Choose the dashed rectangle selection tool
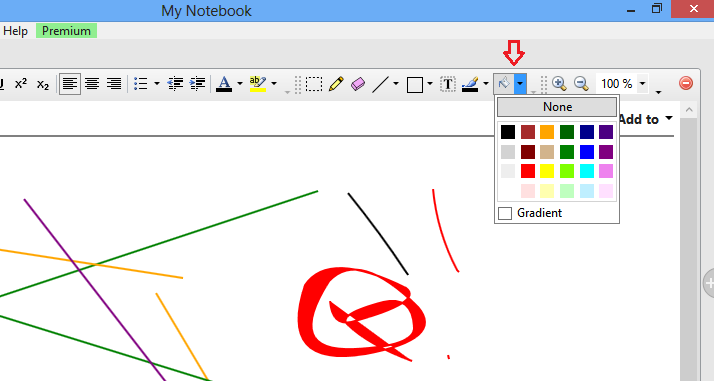 tap(314, 84)
